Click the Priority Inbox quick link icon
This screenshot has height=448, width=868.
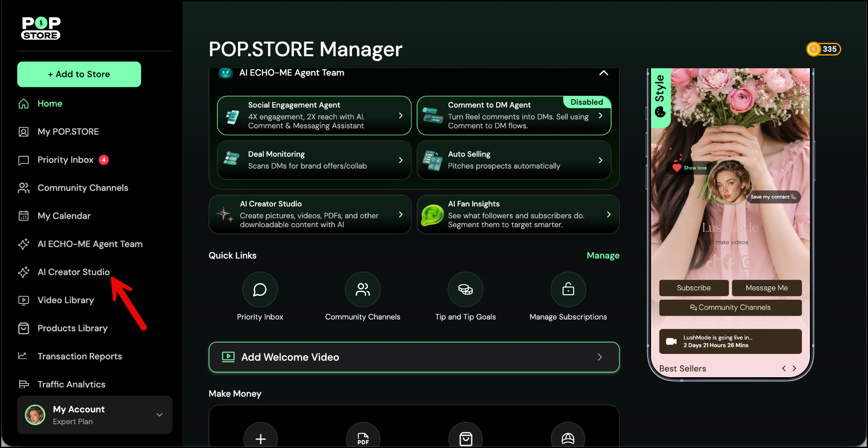(260, 289)
